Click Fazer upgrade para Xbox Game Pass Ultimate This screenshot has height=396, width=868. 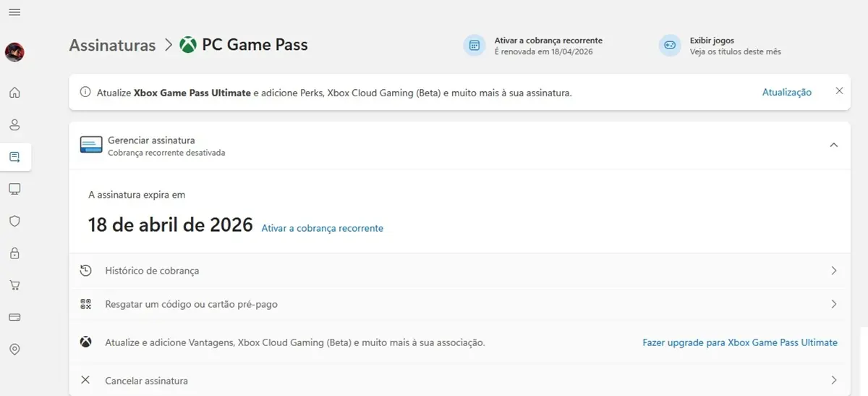[x=740, y=342]
